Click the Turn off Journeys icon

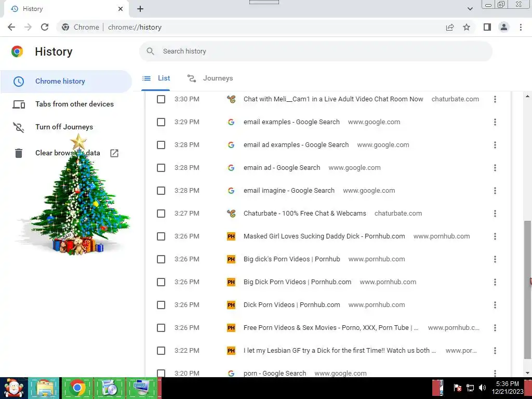tap(19, 127)
